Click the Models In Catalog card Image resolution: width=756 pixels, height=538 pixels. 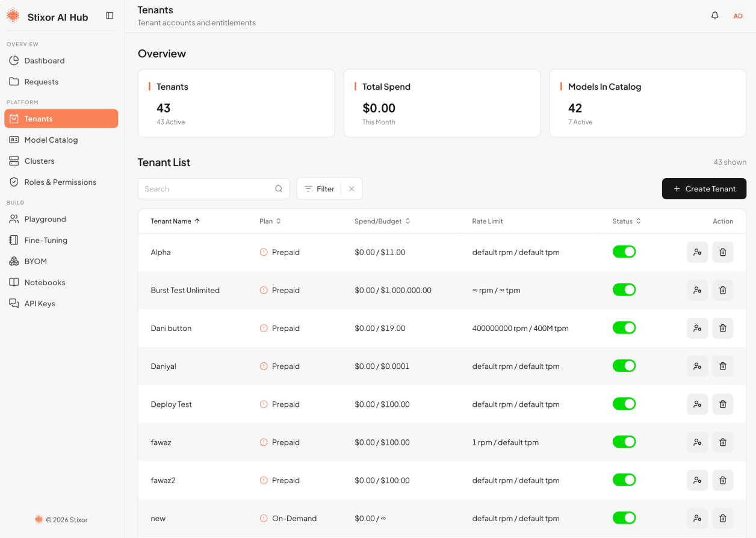click(x=648, y=103)
